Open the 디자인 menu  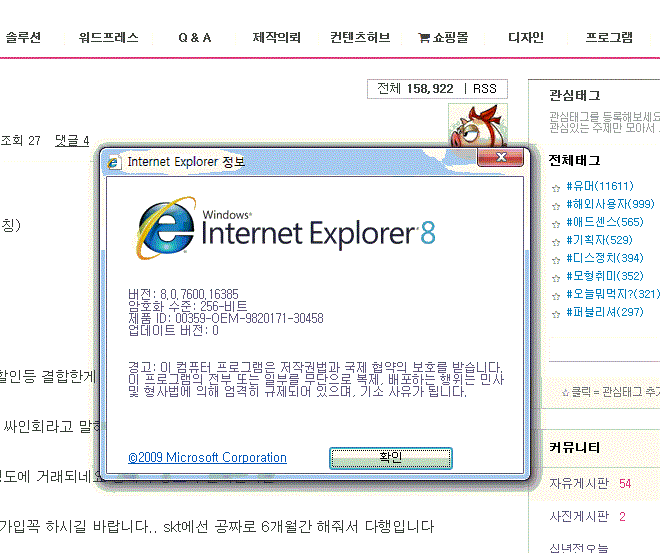tap(526, 37)
